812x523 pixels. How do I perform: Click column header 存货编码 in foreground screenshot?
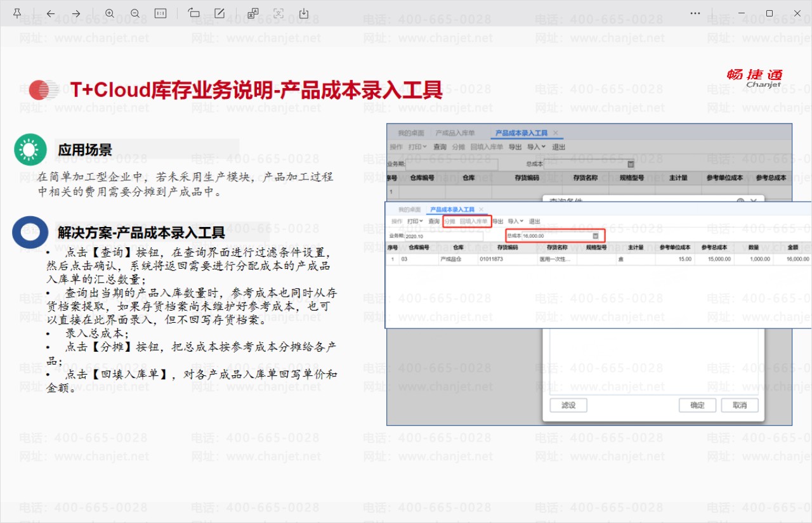click(507, 247)
